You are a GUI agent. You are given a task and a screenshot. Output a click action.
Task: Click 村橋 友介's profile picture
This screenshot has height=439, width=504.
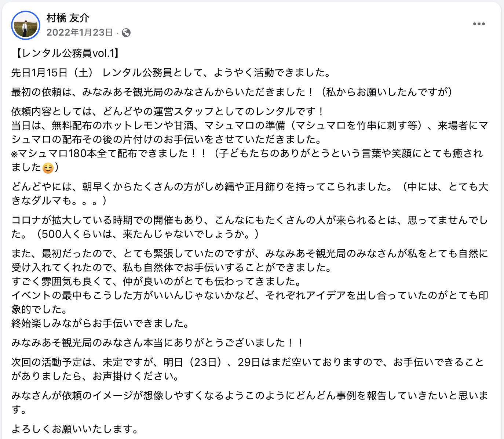point(26,25)
